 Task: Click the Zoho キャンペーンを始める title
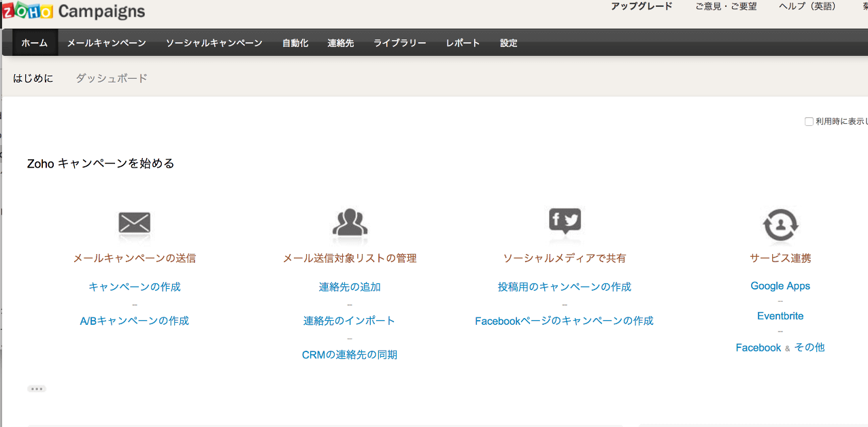point(101,163)
